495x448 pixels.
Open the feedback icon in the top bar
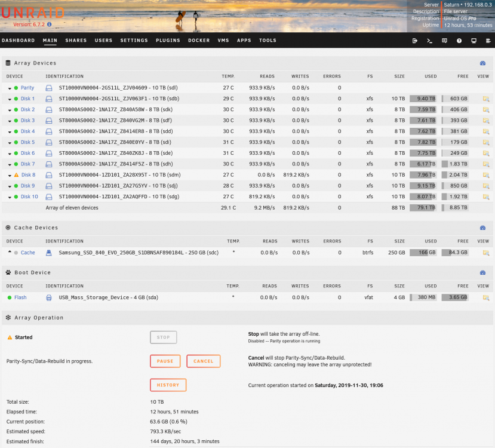(444, 41)
